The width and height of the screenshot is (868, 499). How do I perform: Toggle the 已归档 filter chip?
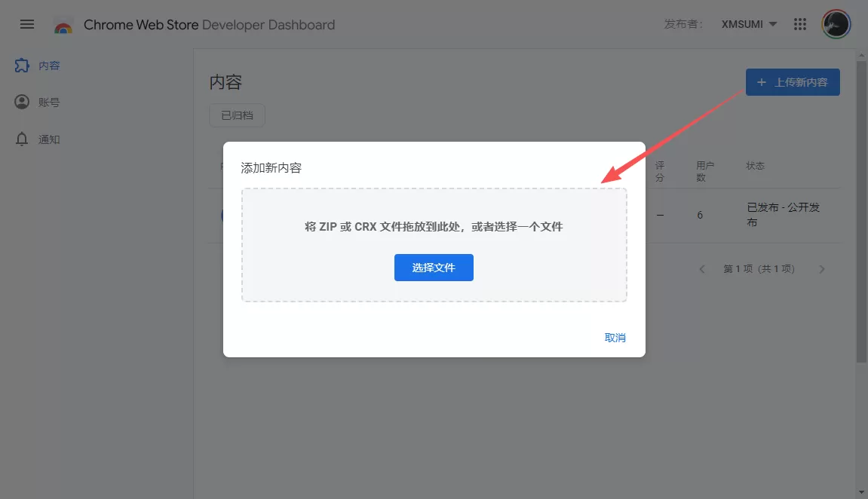(237, 115)
